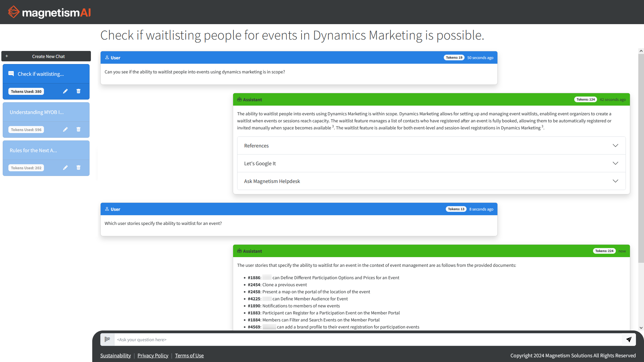Screen dimensions: 644x362
Task: Expand the Let's Google It section
Action: pos(431,163)
